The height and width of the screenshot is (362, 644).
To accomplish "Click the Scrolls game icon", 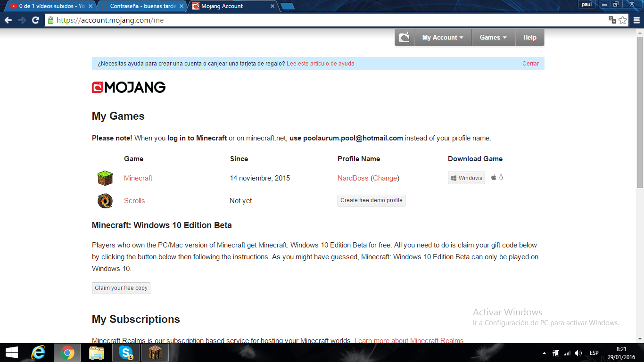I will [105, 201].
